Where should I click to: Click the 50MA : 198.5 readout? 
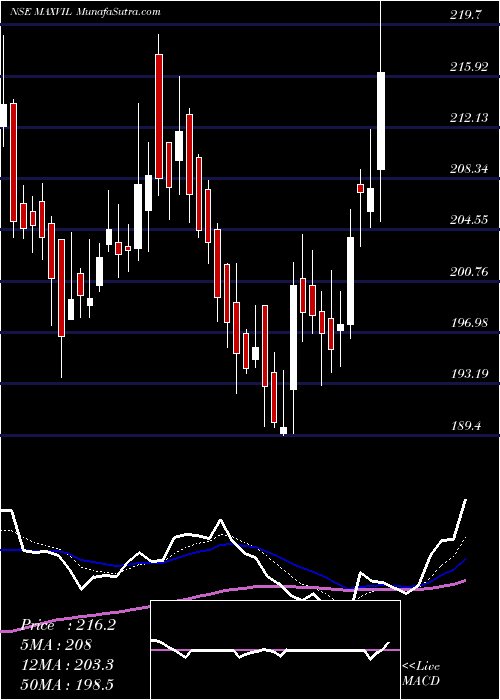[x=68, y=685]
